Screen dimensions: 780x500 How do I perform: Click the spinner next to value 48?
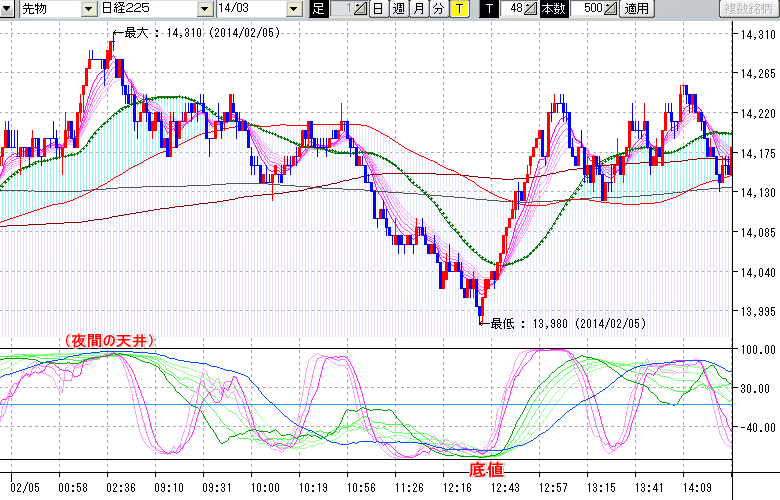click(x=532, y=9)
